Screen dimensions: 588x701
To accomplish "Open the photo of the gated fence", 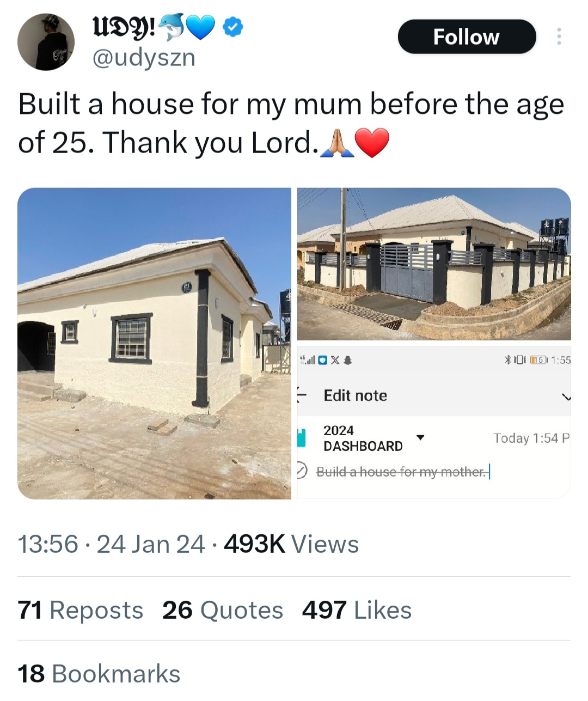I will coord(434,264).
